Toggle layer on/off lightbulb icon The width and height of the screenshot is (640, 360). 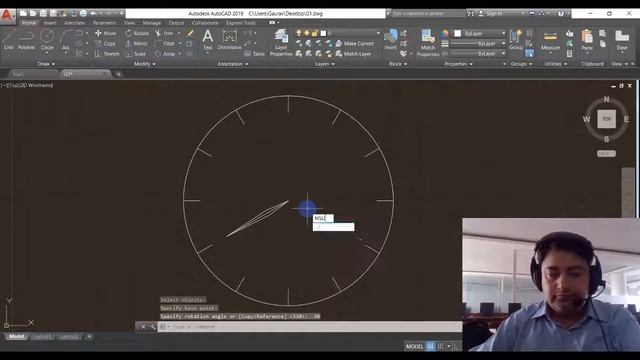coord(298,33)
